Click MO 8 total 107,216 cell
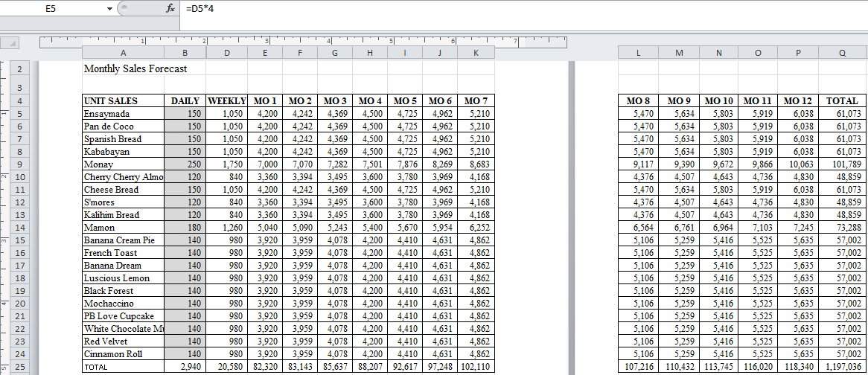 [638, 367]
